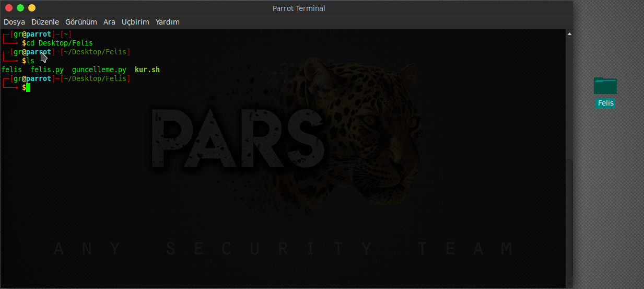Open the Ara menu

(109, 22)
